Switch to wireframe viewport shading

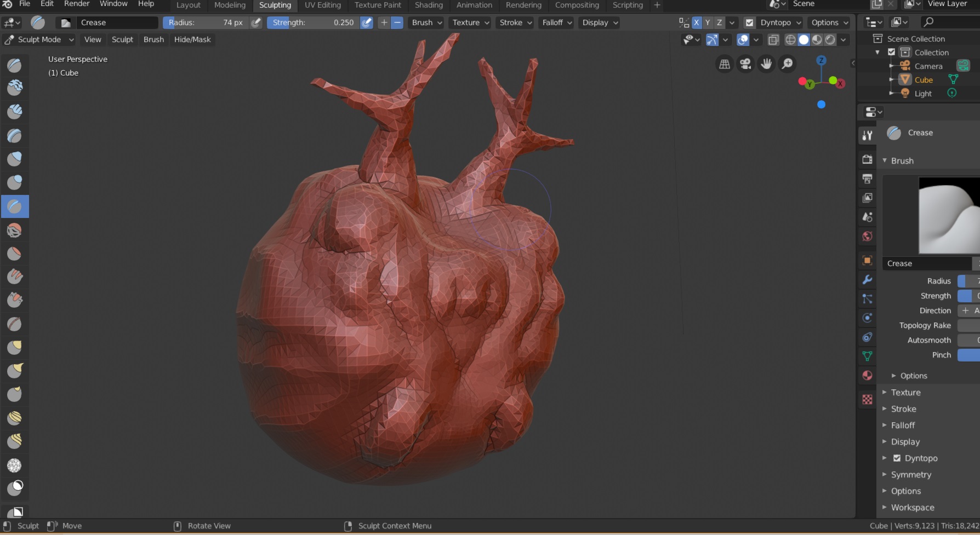pos(790,39)
